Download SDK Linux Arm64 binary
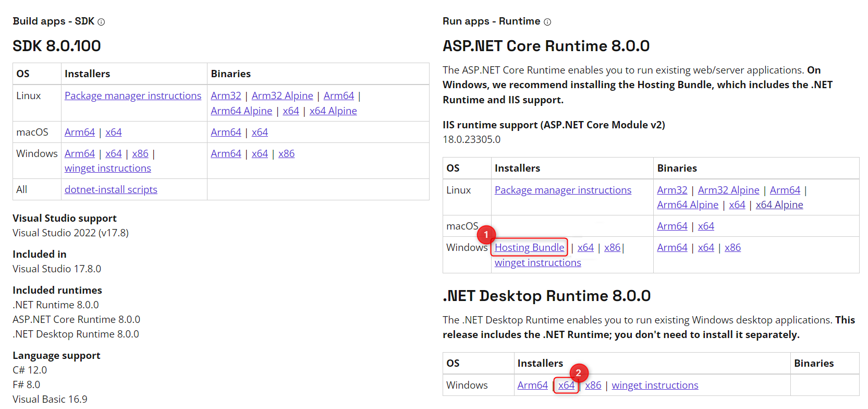 339,95
